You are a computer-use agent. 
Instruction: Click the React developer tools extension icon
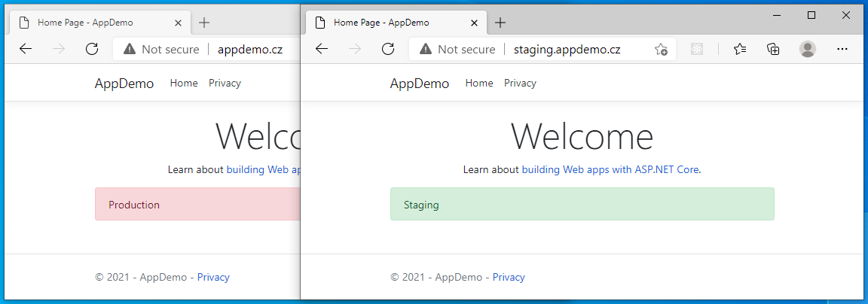point(696,49)
